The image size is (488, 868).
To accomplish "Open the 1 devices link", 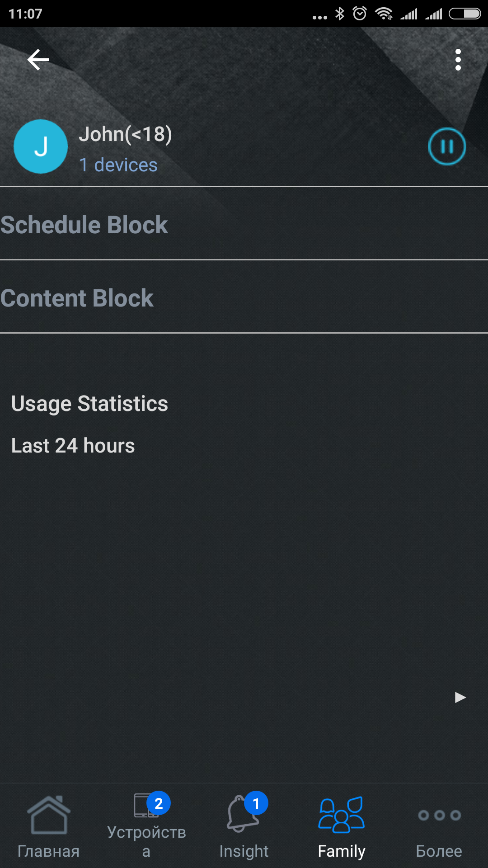I will [x=118, y=165].
